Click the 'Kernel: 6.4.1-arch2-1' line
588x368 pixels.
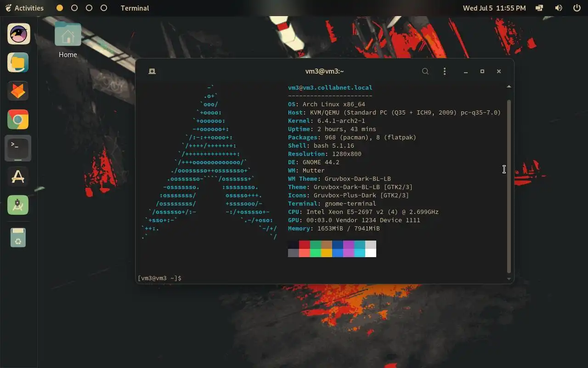(327, 121)
